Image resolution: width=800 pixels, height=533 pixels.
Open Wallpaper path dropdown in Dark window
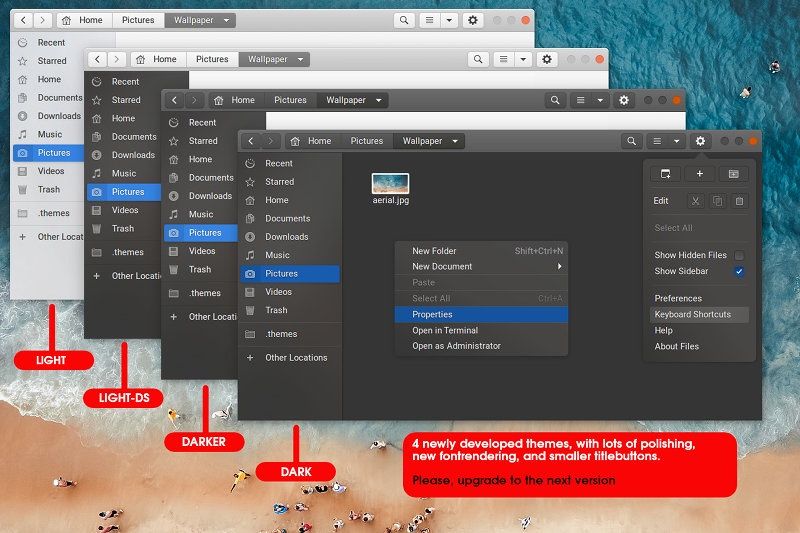(455, 141)
